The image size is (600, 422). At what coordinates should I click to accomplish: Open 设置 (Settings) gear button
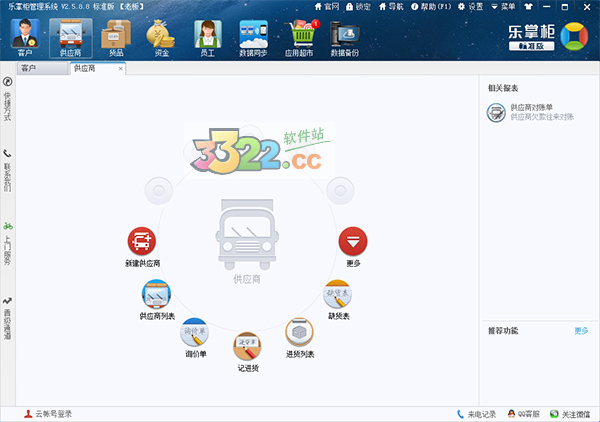(x=471, y=7)
